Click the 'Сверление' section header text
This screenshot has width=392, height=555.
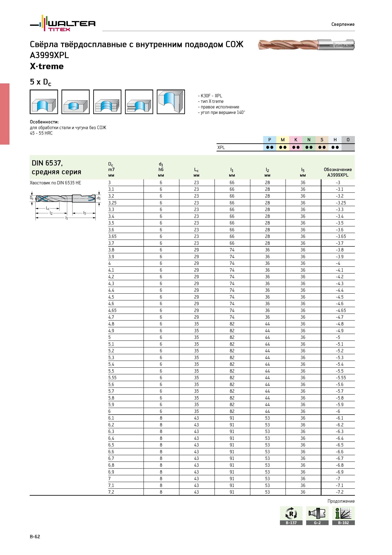(x=343, y=24)
